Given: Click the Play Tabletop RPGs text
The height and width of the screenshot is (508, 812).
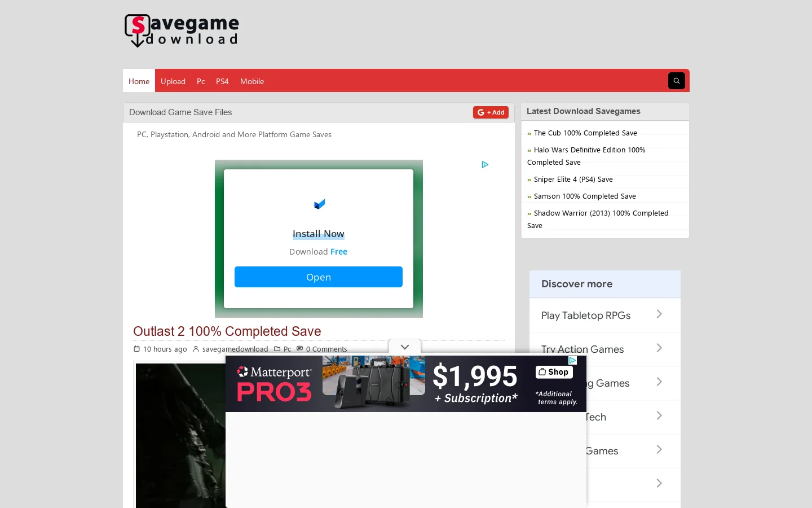Looking at the screenshot, I should click(586, 316).
